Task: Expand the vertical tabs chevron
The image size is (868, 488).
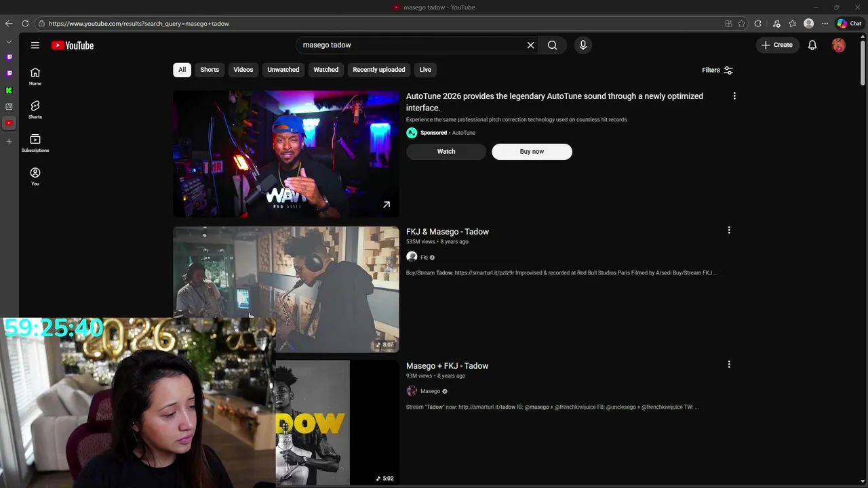Action: 9,42
